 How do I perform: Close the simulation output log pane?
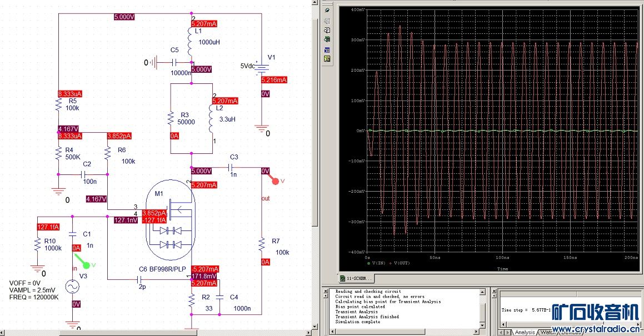click(x=325, y=292)
